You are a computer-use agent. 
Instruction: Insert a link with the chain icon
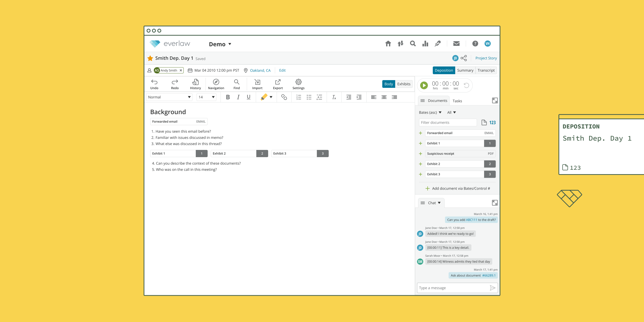click(284, 97)
